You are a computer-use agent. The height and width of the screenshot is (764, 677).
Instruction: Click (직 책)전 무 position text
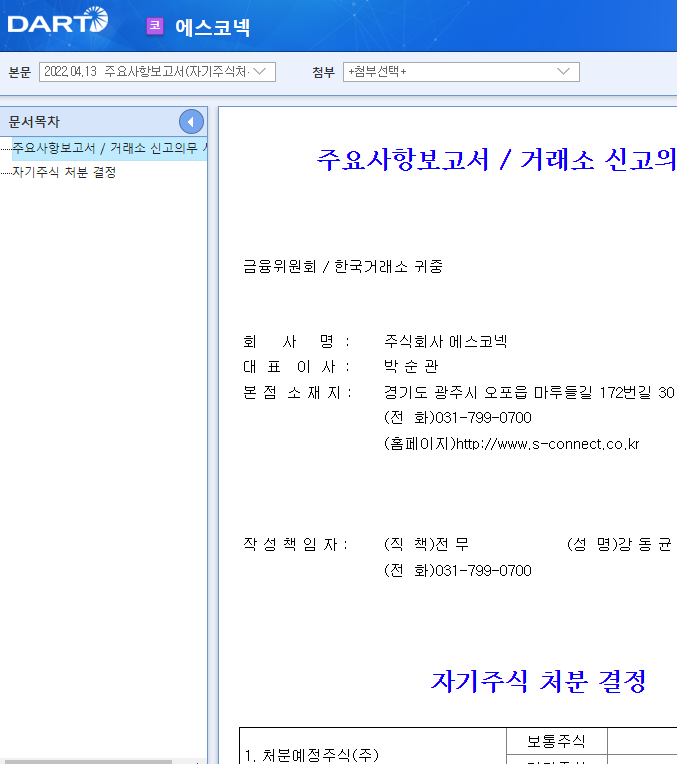[426, 544]
